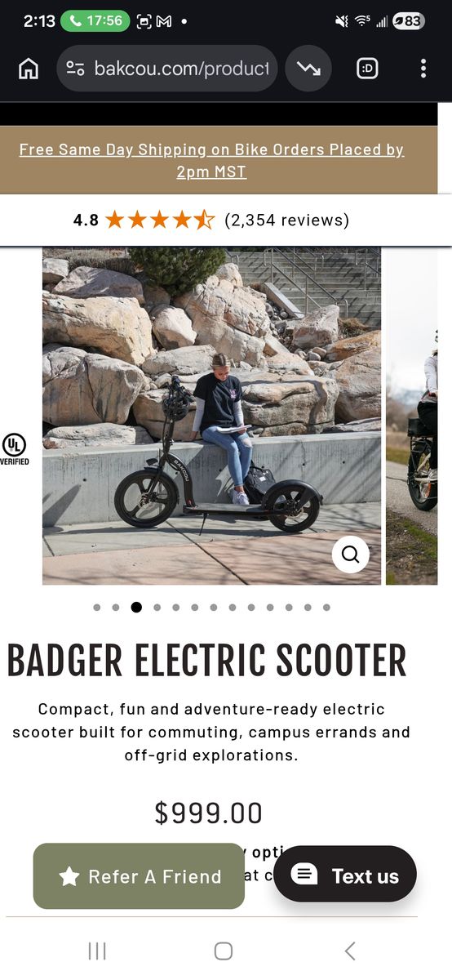452x980 pixels.
Task: Tap the magnifier zoom icon on product image
Action: [351, 555]
